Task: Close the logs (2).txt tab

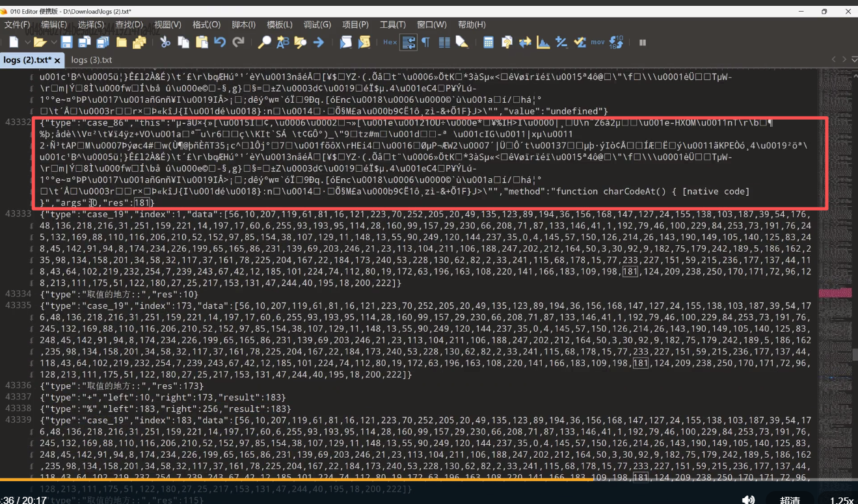Action: [x=58, y=60]
